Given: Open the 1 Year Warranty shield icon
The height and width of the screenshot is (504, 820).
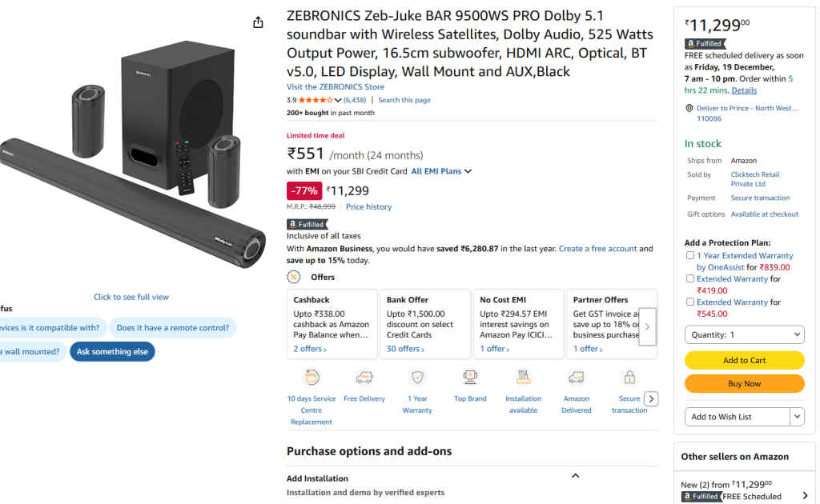Looking at the screenshot, I should click(417, 376).
